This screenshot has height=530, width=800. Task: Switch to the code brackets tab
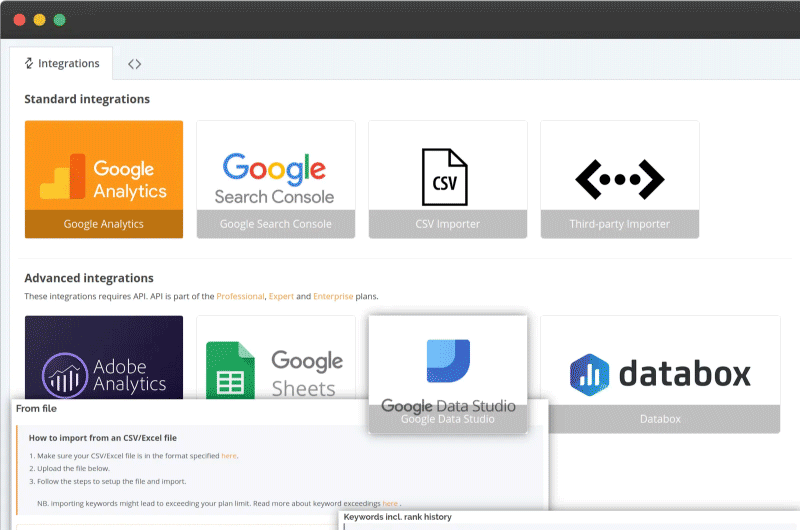tap(134, 64)
